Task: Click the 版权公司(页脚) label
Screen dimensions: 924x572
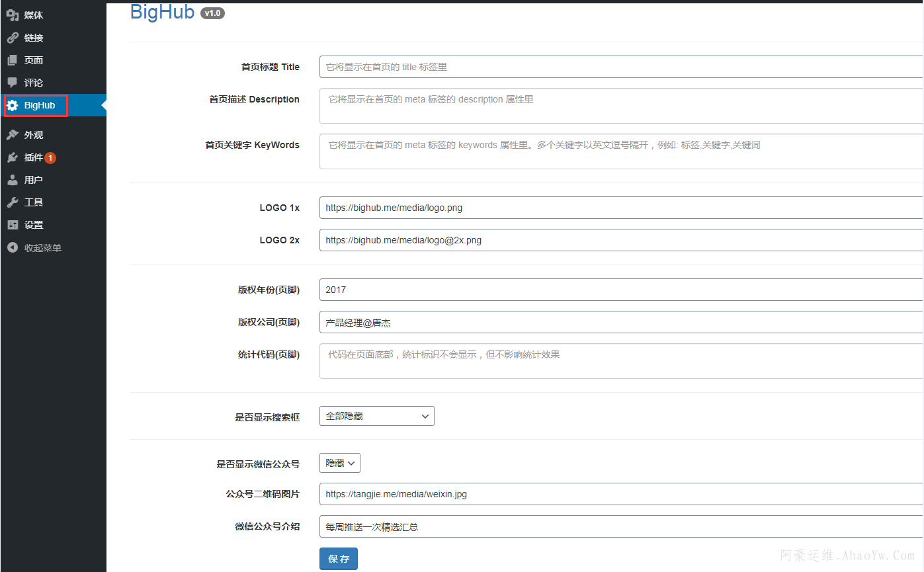Action: (x=269, y=322)
